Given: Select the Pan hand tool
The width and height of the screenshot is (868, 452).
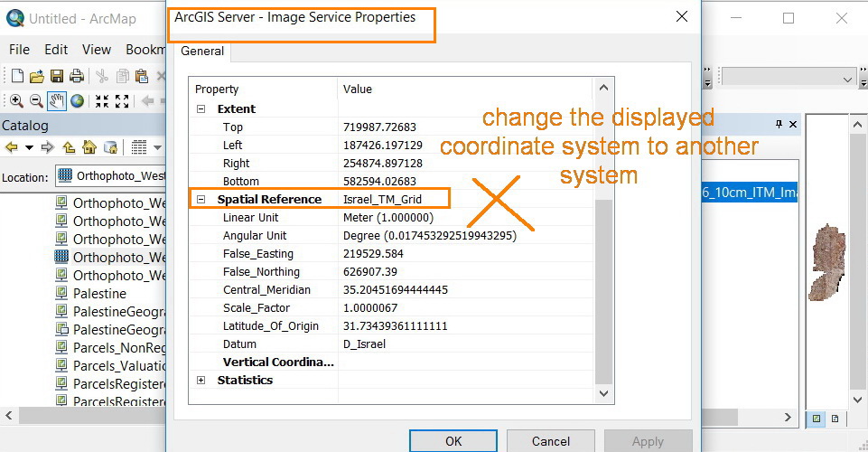Looking at the screenshot, I should (57, 101).
